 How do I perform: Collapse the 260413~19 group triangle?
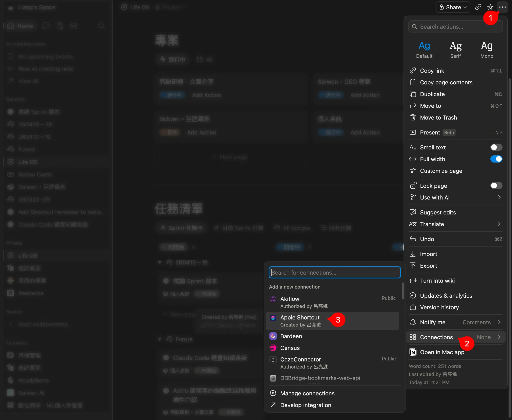(x=159, y=262)
